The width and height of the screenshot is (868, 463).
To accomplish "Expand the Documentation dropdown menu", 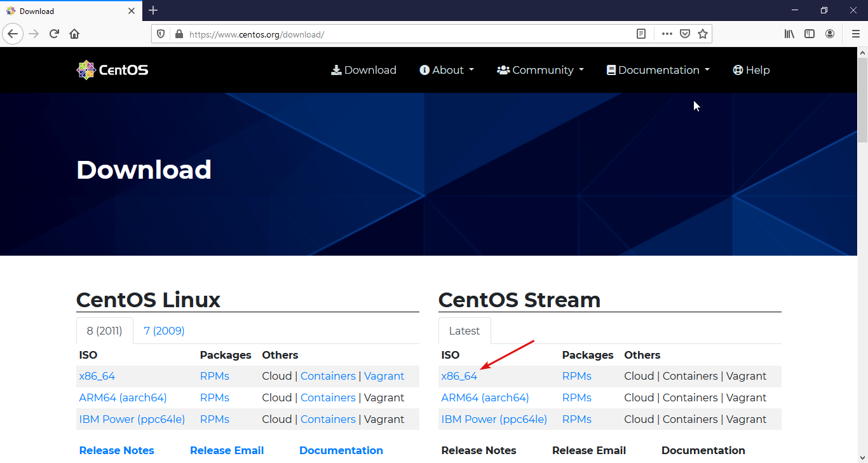I will click(x=658, y=70).
